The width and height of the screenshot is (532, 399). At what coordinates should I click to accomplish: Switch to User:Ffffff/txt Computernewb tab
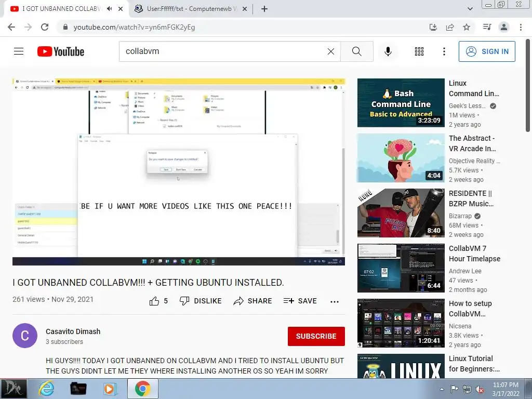191,9
